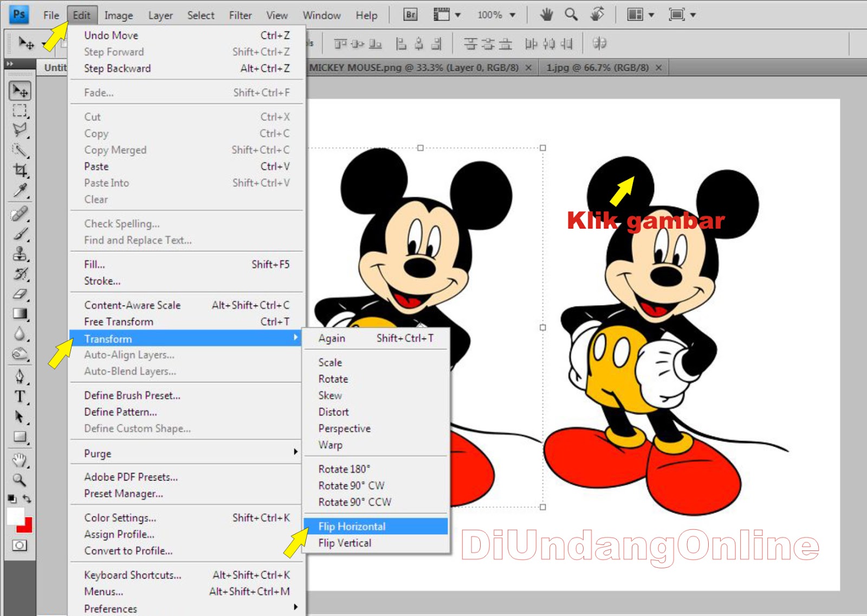Click the right-middle transform handle
867x616 pixels.
pos(543,328)
